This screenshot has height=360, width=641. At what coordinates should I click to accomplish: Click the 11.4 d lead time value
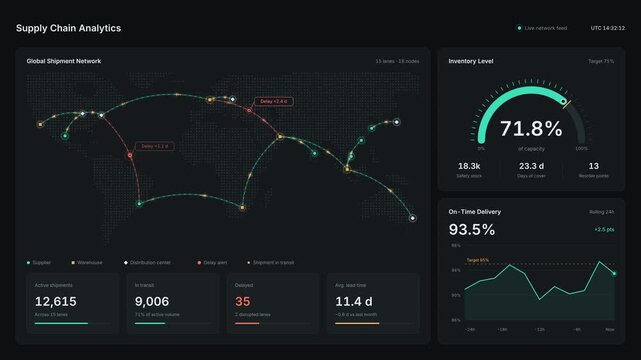[x=354, y=302]
